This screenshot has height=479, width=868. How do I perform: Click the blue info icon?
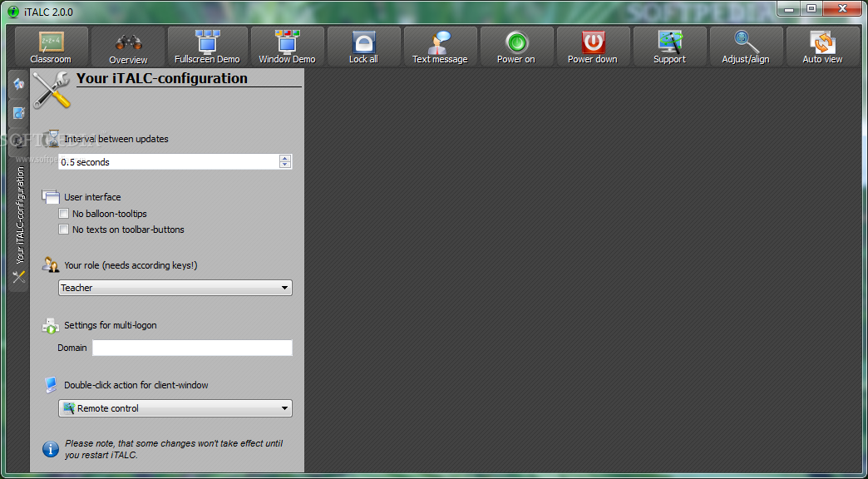coord(51,449)
